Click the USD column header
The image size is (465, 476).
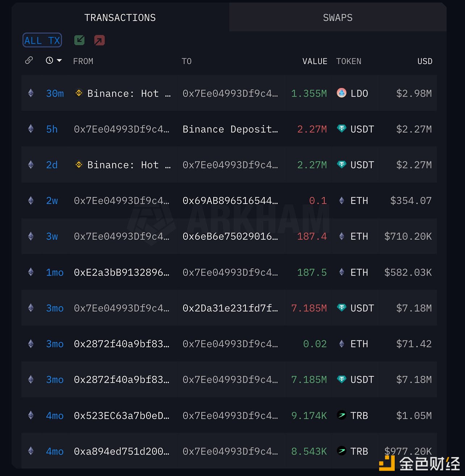point(425,61)
